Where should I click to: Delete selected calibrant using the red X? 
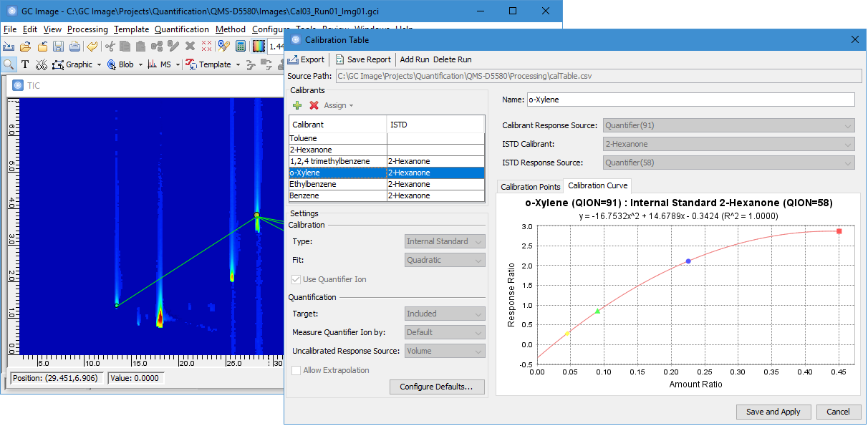pyautogui.click(x=312, y=105)
